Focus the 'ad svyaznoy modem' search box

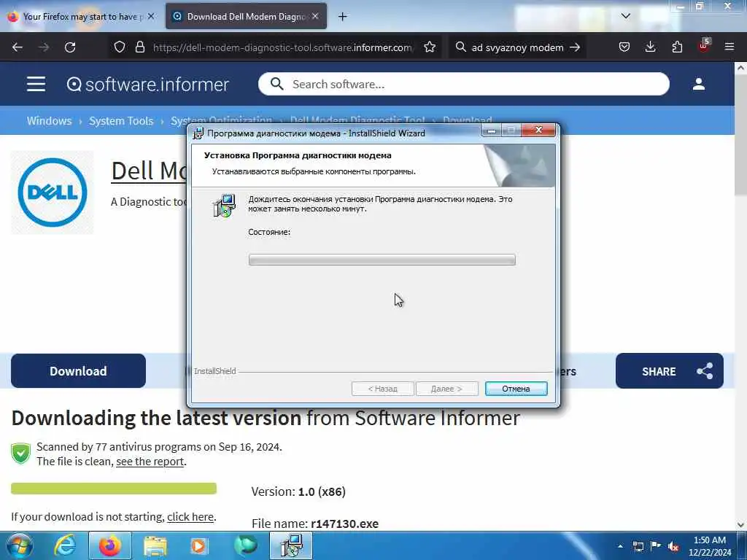click(x=517, y=47)
